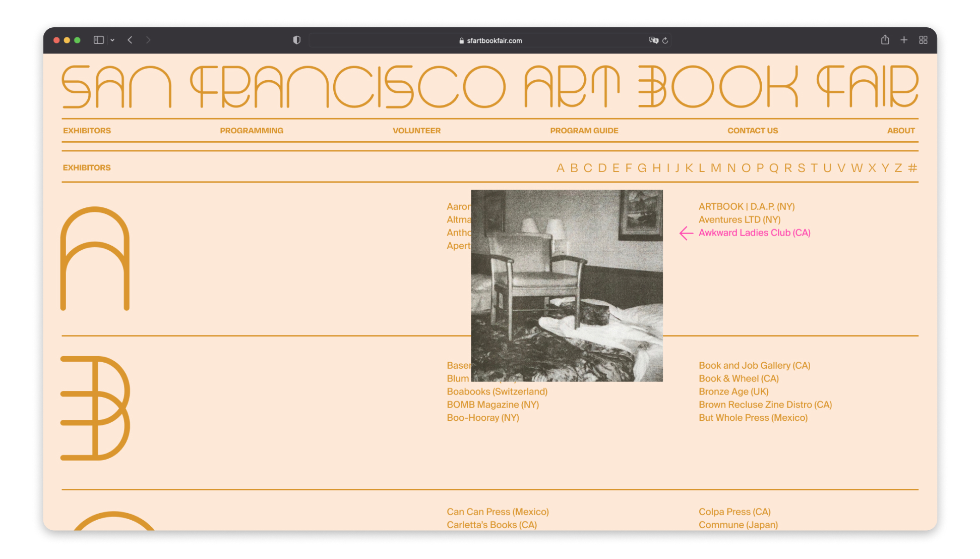The image size is (980, 559).
Task: Click the hotel room chair preview image
Action: (x=567, y=286)
